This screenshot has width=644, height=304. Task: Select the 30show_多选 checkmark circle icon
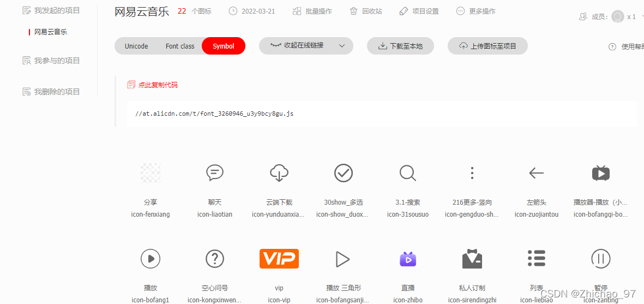(x=344, y=173)
